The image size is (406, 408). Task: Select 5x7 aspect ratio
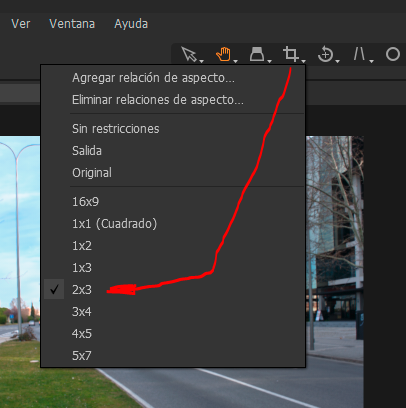[x=173, y=356]
